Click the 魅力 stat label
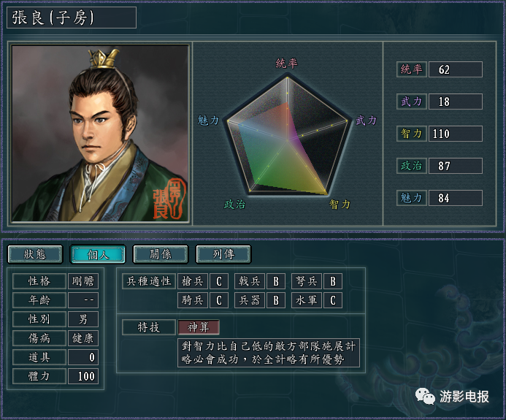 click(412, 197)
